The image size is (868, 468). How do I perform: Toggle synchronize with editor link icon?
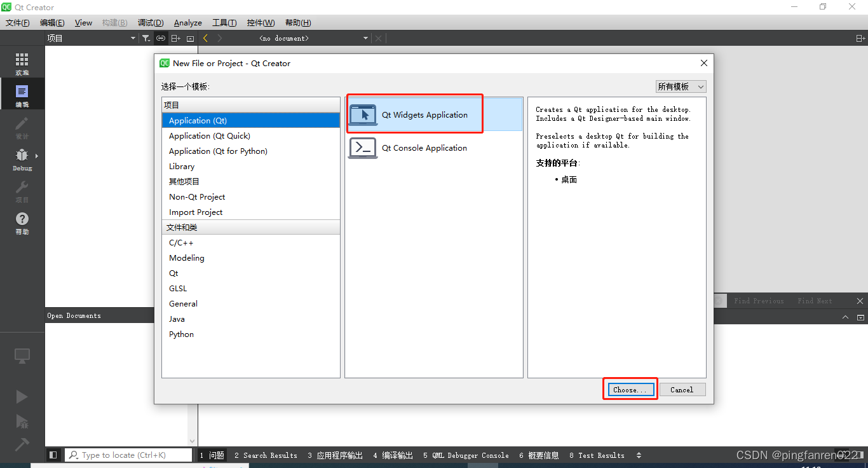point(161,38)
